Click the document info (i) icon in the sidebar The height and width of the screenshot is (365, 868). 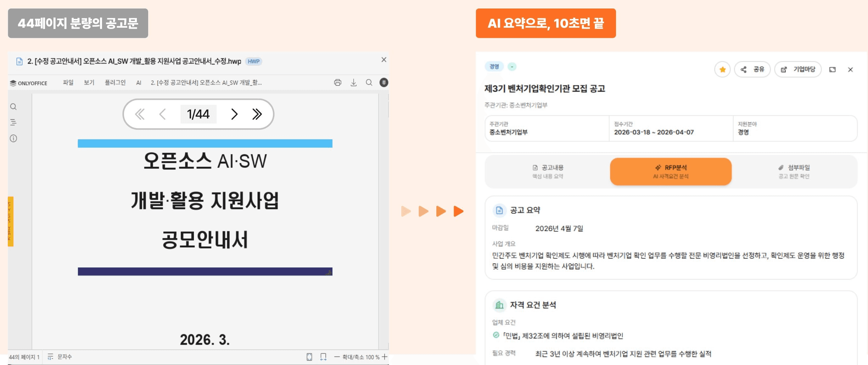coord(13,138)
